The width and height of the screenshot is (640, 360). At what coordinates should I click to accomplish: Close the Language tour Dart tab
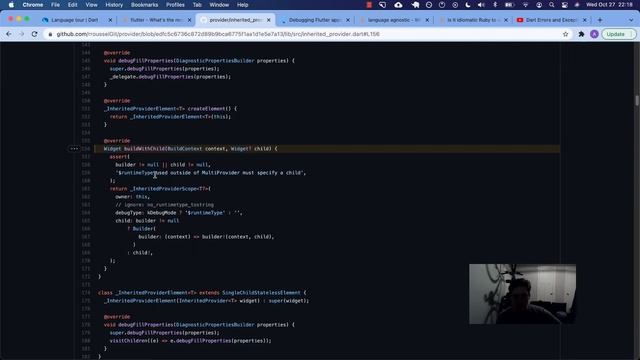pyautogui.click(x=110, y=20)
